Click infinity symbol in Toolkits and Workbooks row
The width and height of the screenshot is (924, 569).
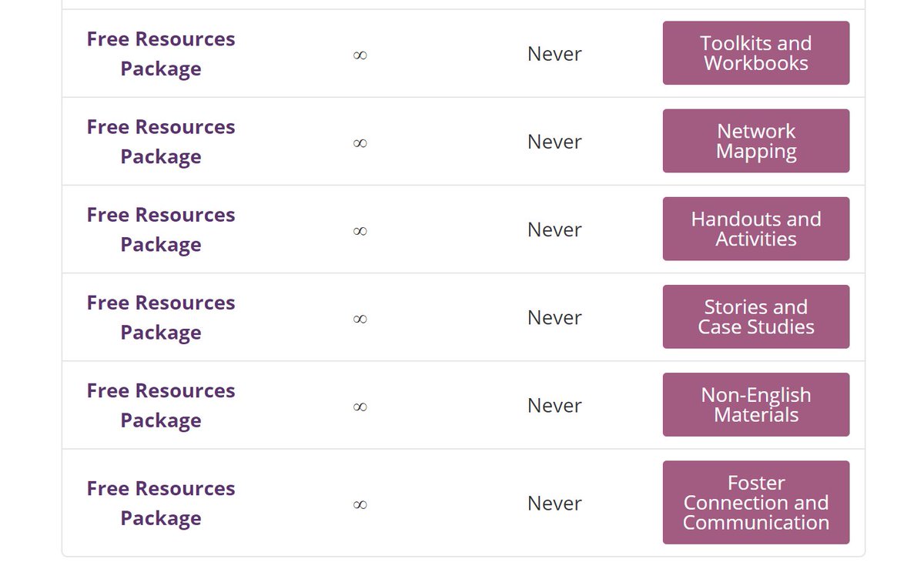(x=360, y=55)
